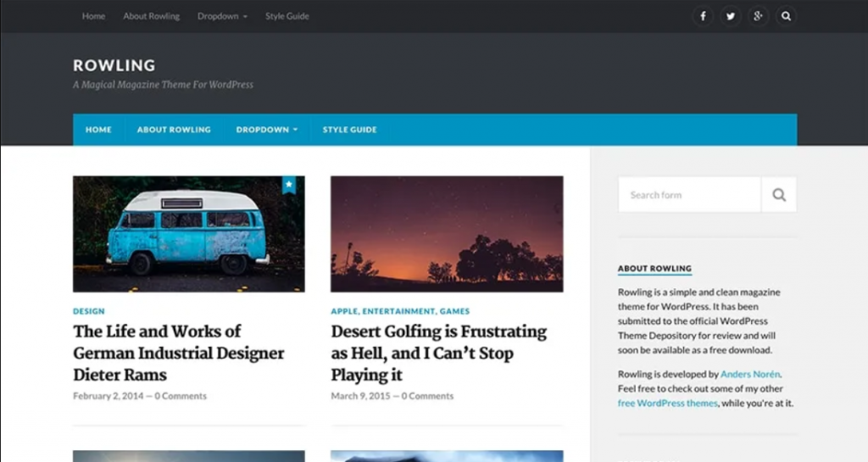Click the ROWLING site title
868x462 pixels.
(x=114, y=65)
